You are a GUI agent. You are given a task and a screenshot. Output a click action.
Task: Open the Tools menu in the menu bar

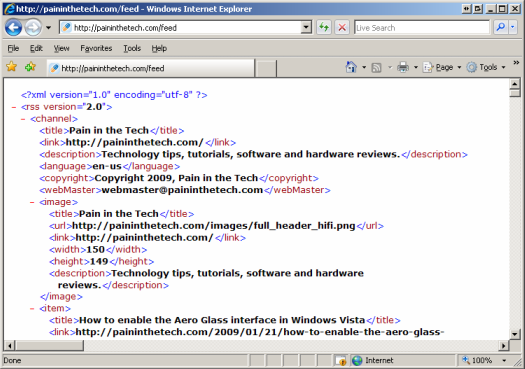132,49
